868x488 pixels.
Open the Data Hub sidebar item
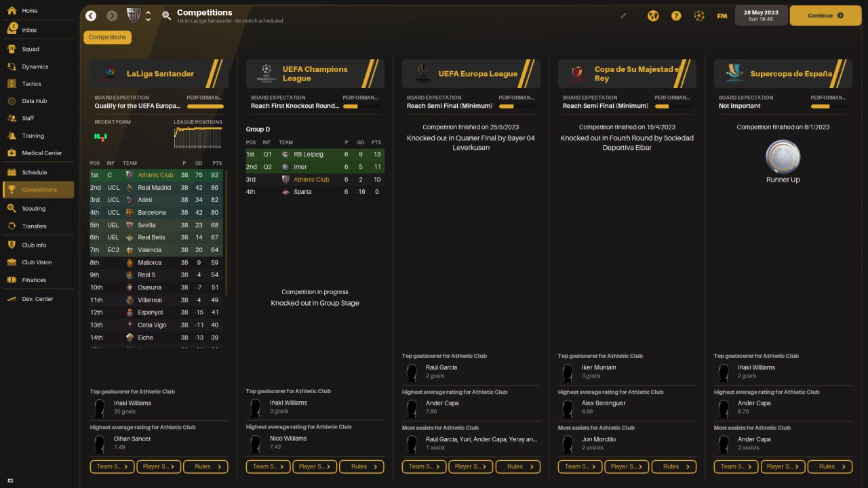(x=38, y=101)
